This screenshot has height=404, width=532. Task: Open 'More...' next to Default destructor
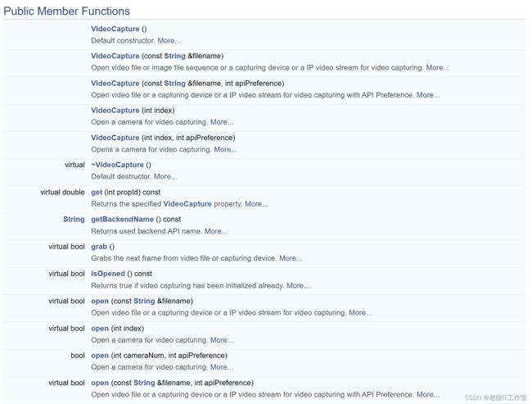click(x=165, y=176)
